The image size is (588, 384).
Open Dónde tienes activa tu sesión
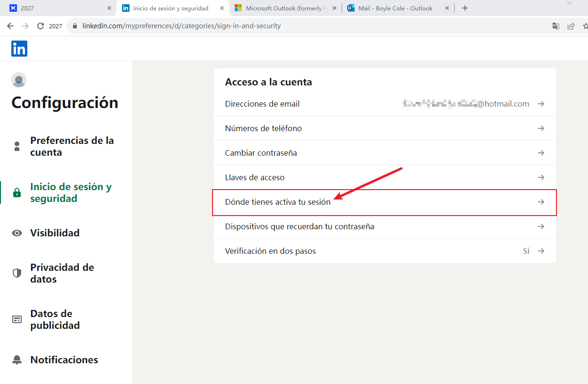tap(278, 202)
